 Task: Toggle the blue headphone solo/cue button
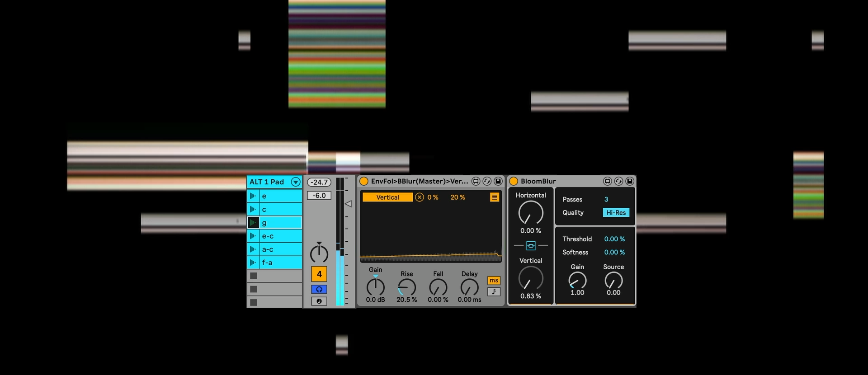click(319, 289)
